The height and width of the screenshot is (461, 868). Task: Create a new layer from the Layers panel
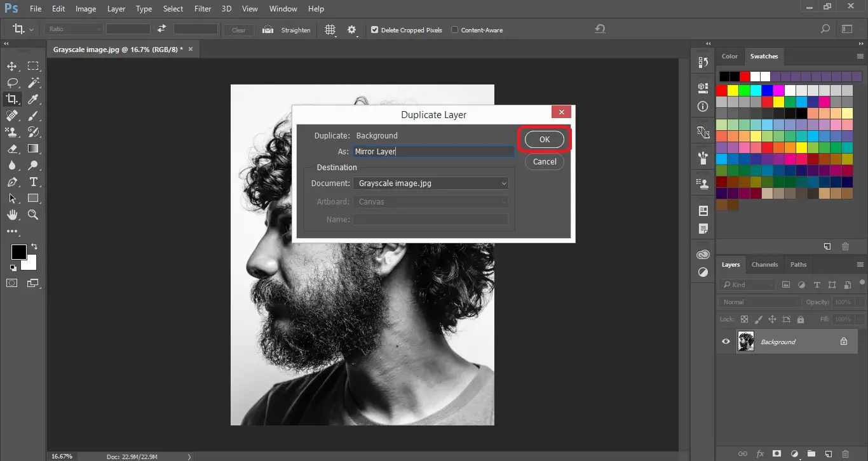point(828,454)
